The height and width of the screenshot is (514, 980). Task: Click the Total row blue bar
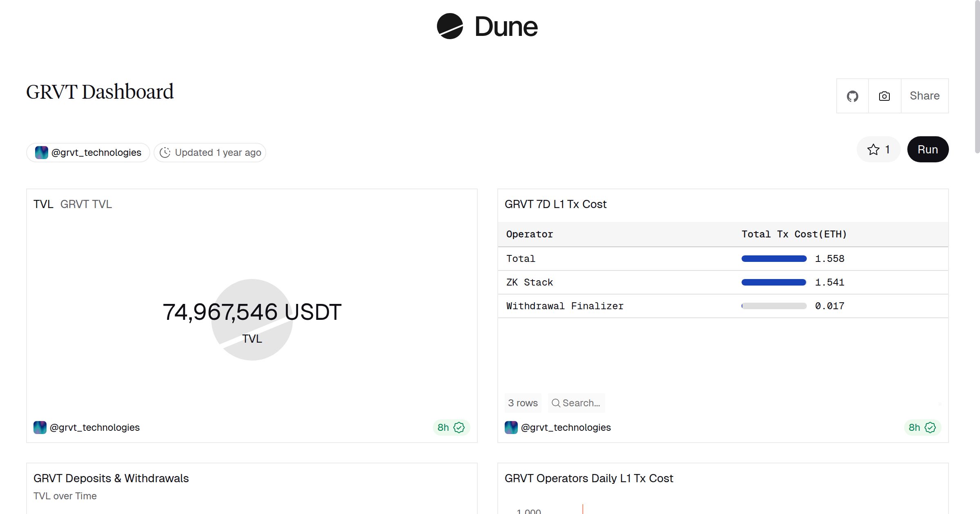(774, 259)
